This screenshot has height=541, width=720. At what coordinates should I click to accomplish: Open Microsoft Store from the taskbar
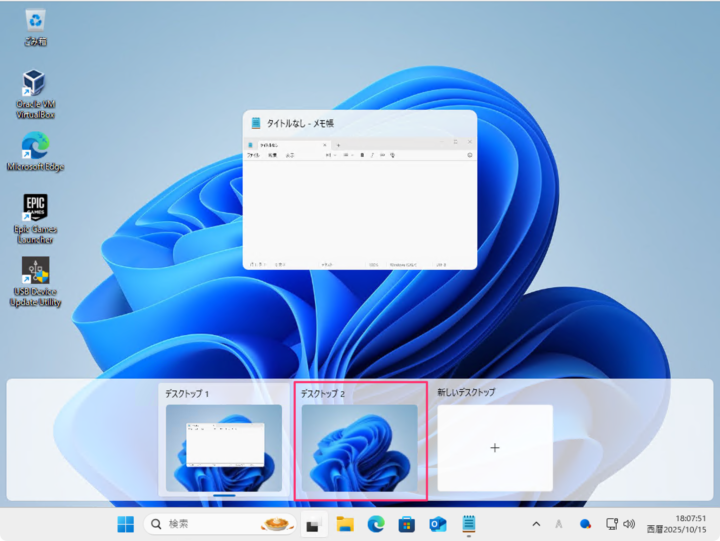point(407,524)
